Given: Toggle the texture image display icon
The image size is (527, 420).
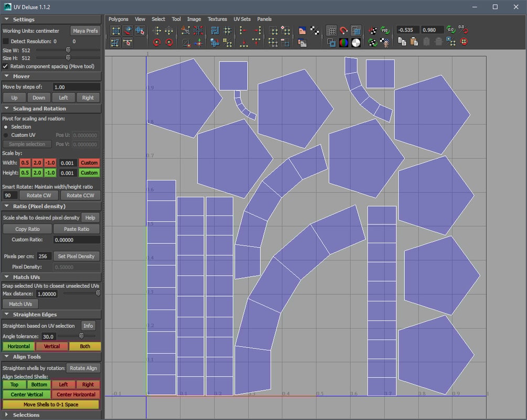Looking at the screenshot, I should [x=302, y=30].
